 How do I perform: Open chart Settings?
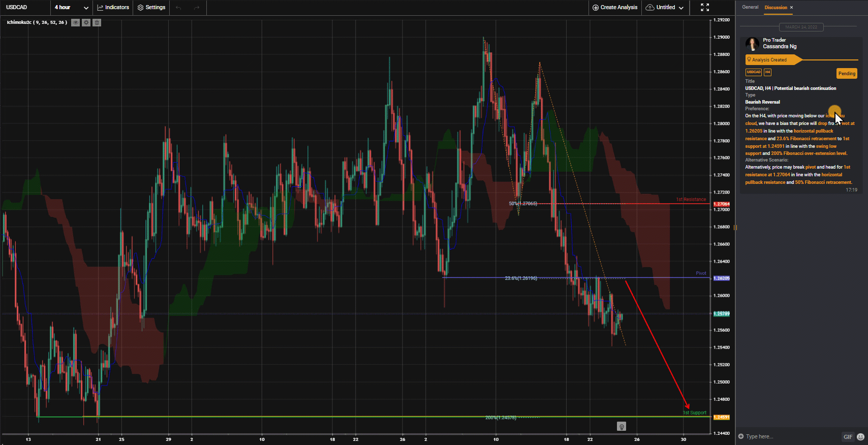click(151, 7)
